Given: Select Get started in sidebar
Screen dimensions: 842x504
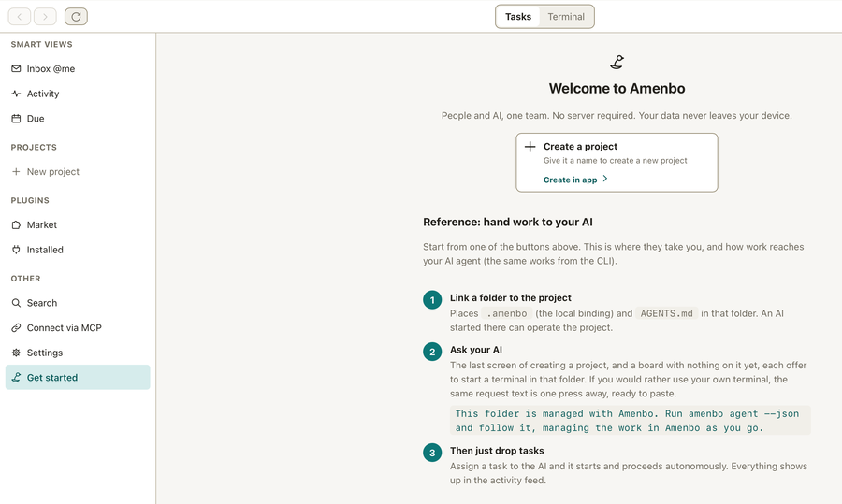Looking at the screenshot, I should pyautogui.click(x=78, y=378).
